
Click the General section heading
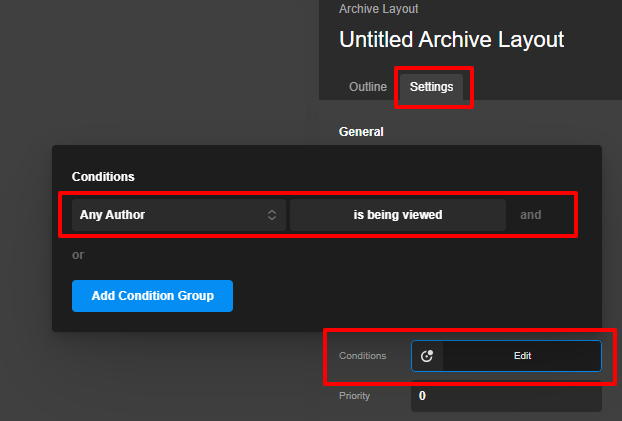(361, 132)
